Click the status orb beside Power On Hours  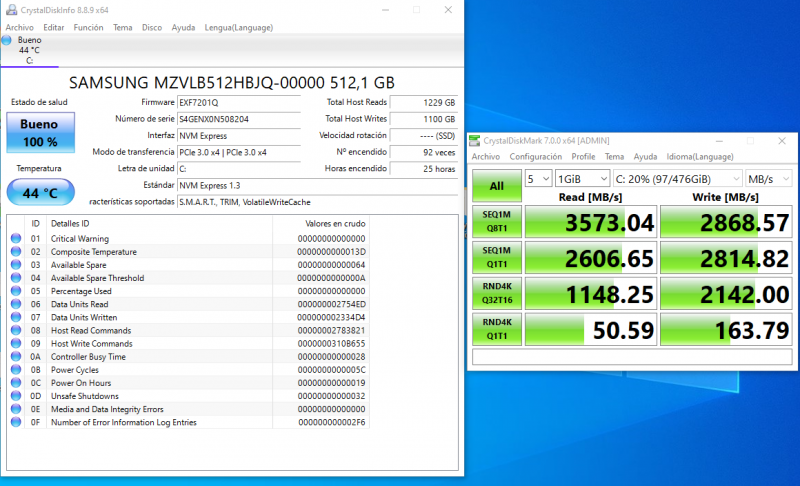15,383
